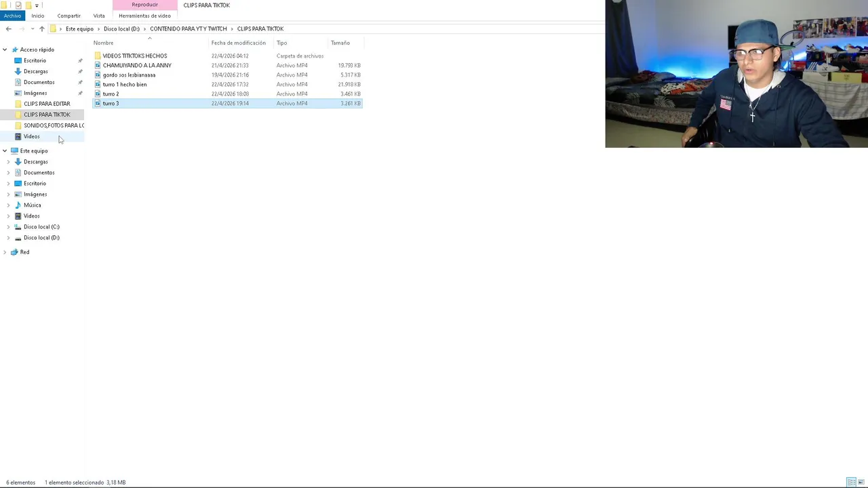868x488 pixels.
Task: Click the Disco local (D:) drive icon in sidebar
Action: click(x=18, y=237)
